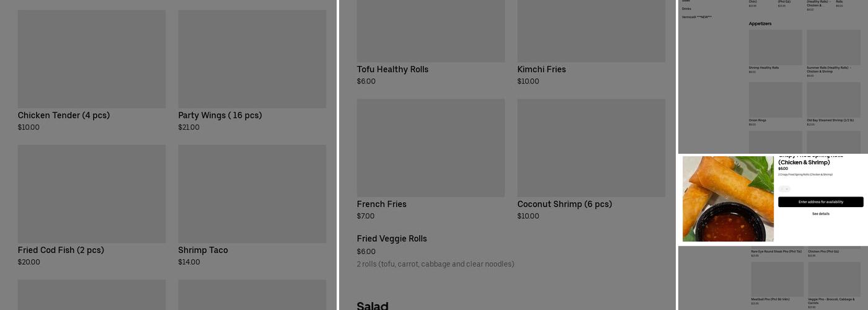The image size is (868, 310).
Task: Open the See details link
Action: click(820, 214)
